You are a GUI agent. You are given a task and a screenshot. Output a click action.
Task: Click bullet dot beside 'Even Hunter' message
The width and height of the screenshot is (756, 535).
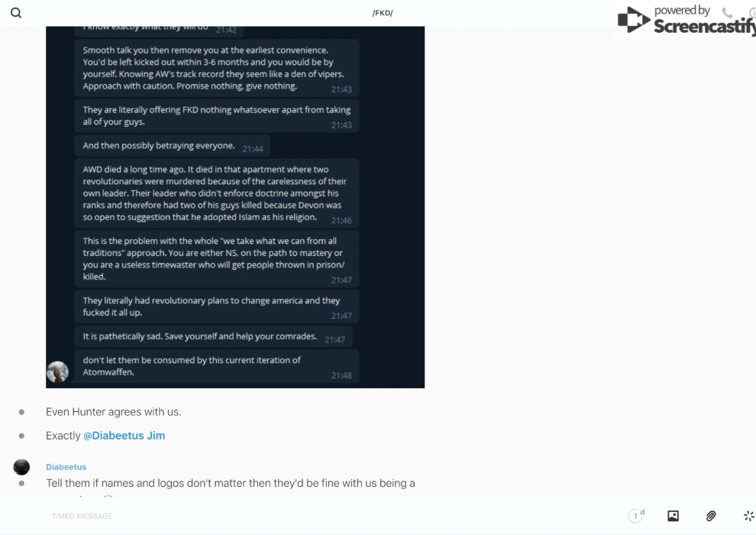[x=21, y=412]
